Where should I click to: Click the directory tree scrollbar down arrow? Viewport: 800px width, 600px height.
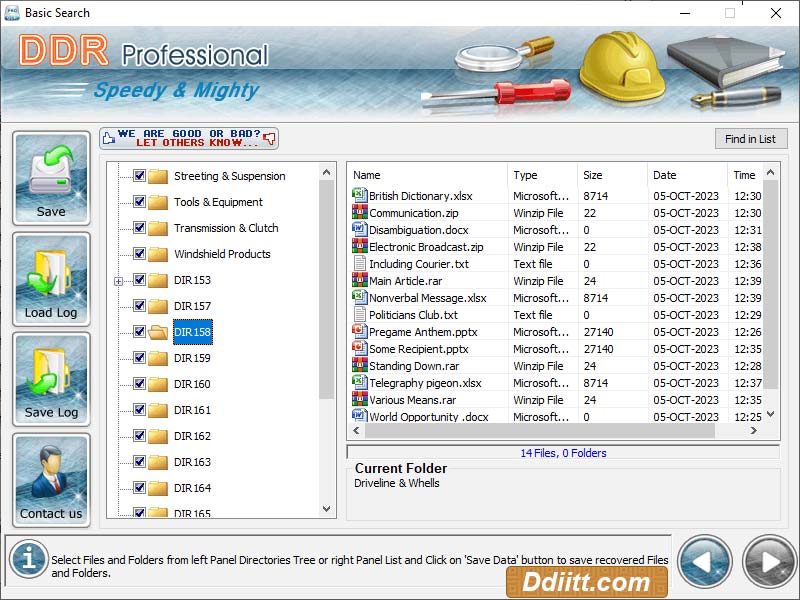tap(325, 509)
